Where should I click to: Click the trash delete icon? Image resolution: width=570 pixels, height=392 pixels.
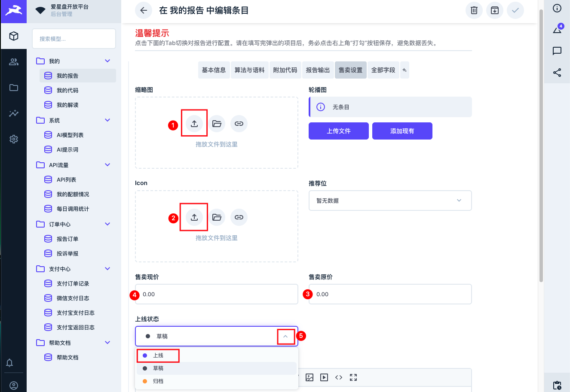coord(474,10)
